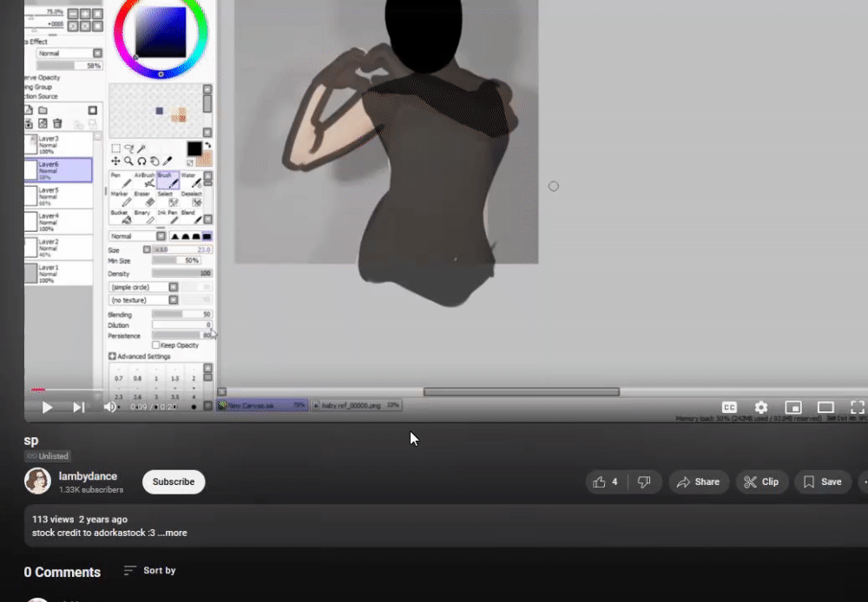Like the video
The width and height of the screenshot is (868, 602).
tap(607, 482)
